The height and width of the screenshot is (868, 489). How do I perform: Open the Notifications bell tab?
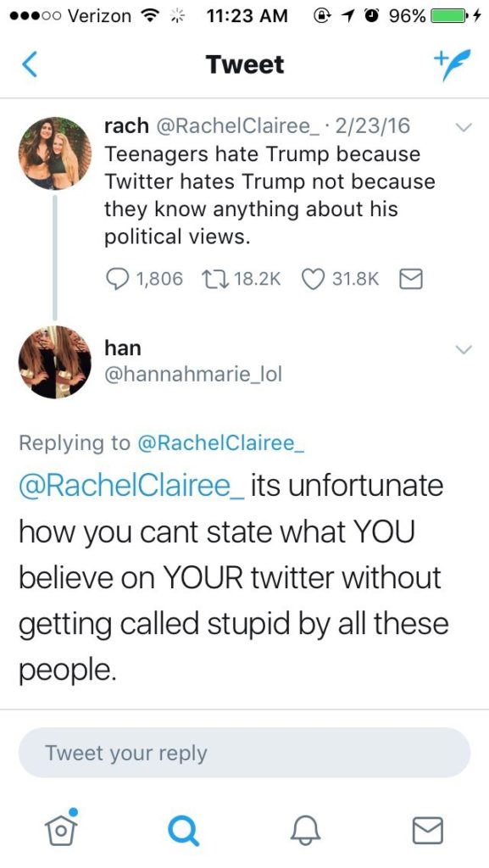point(307,831)
